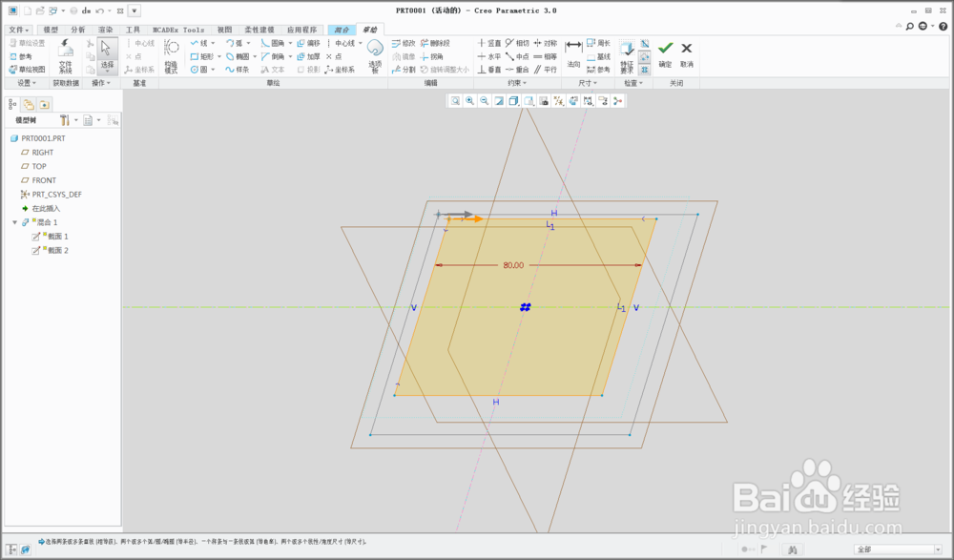
Task: Click the Feature Requirements (特征要求) icon
Action: click(x=627, y=56)
